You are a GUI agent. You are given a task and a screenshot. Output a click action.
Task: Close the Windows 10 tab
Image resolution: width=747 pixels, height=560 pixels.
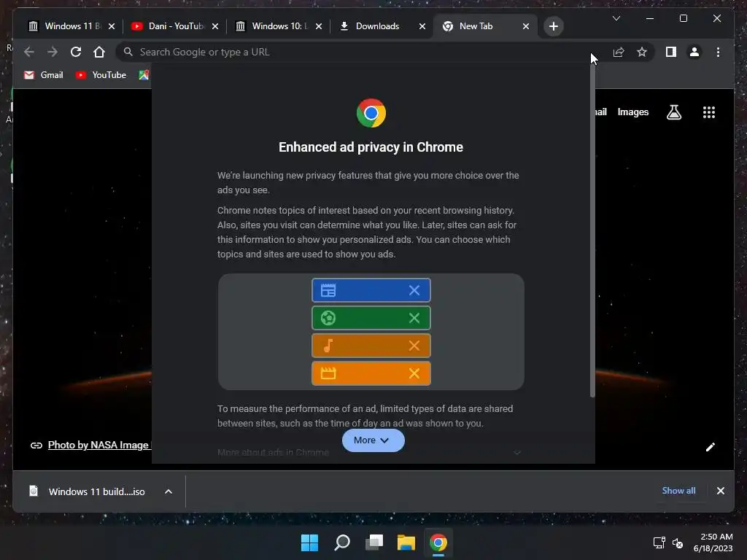pyautogui.click(x=319, y=26)
